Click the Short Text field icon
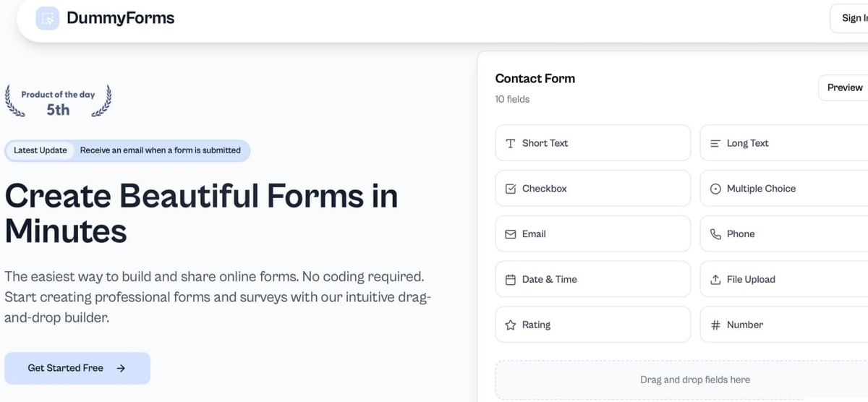Screen dimensions: 868x402 click(x=510, y=143)
